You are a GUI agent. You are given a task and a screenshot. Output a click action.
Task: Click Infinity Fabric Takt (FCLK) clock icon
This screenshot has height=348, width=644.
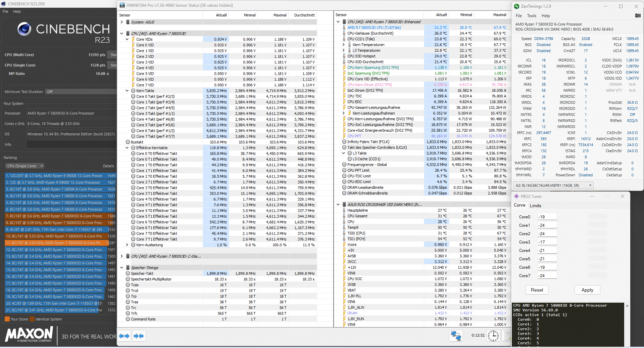[x=344, y=142]
